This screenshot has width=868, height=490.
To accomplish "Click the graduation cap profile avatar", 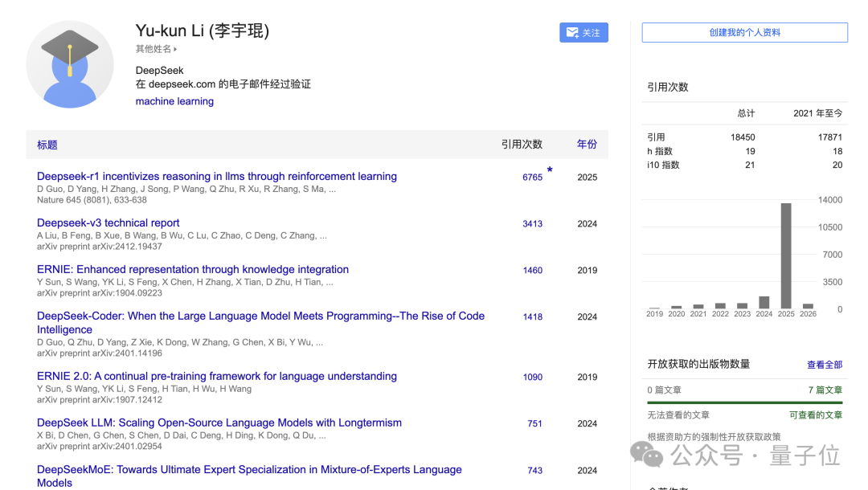I will [x=70, y=64].
